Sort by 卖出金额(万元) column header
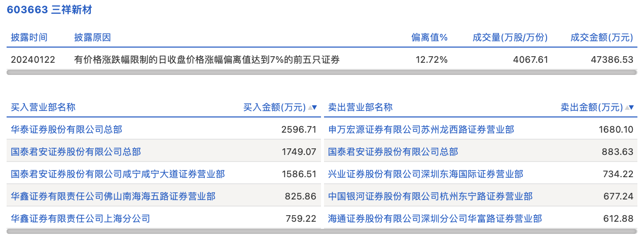The width and height of the screenshot is (644, 242). coord(591,107)
